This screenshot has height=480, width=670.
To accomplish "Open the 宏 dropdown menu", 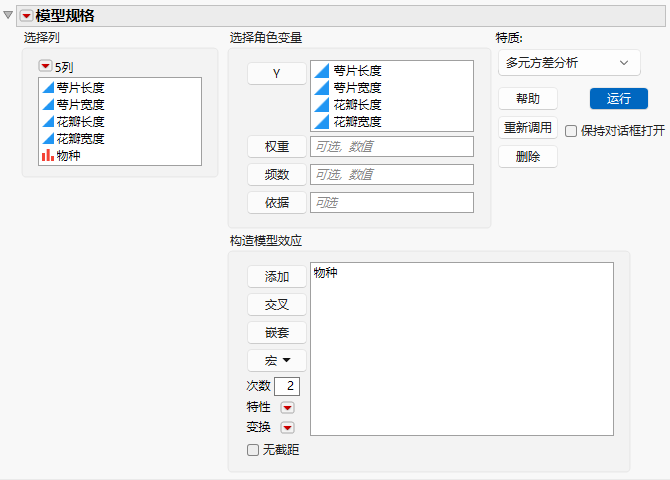I will (277, 360).
